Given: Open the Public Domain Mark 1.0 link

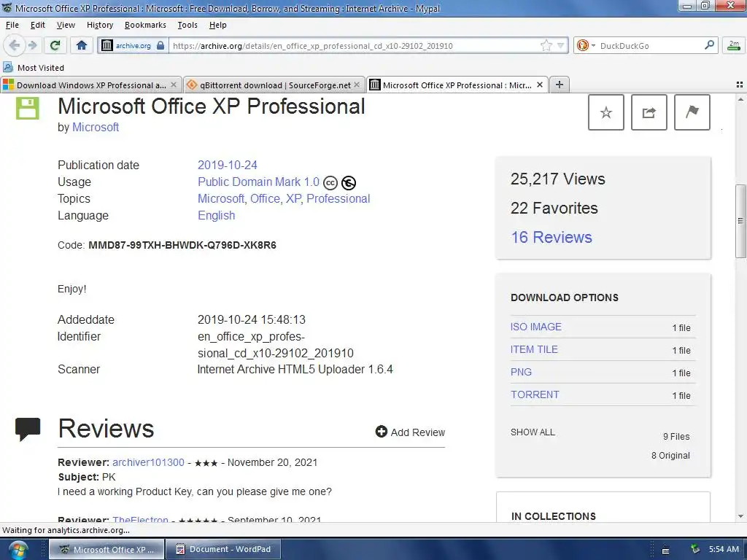Looking at the screenshot, I should tap(258, 182).
